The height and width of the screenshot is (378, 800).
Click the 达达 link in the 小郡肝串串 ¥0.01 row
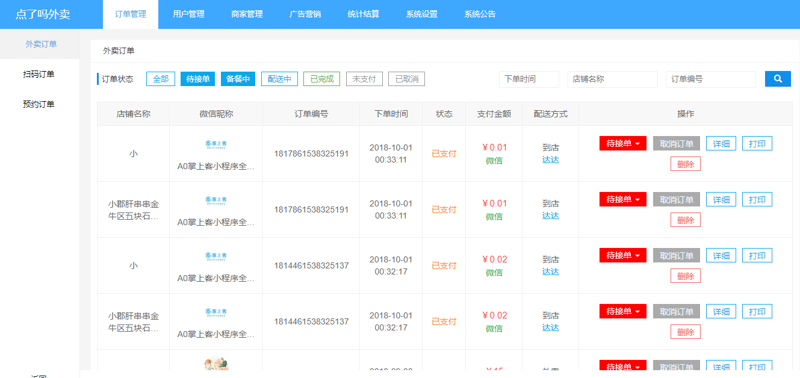coord(551,216)
